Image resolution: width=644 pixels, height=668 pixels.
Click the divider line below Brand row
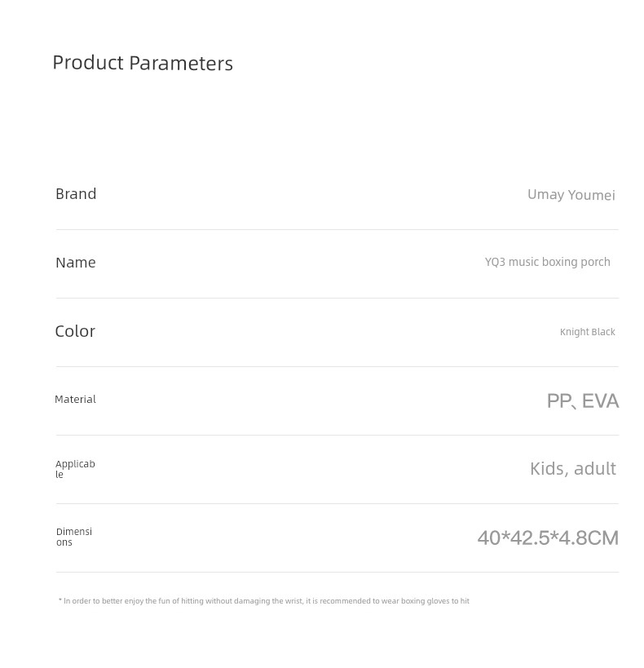[x=337, y=230]
